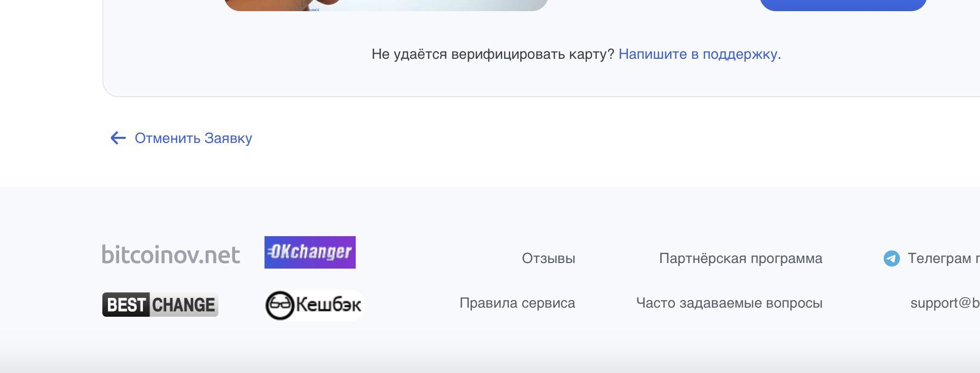Click the Не удаётся верифицировать карту text
This screenshot has width=980, height=373.
pyautogui.click(x=493, y=54)
